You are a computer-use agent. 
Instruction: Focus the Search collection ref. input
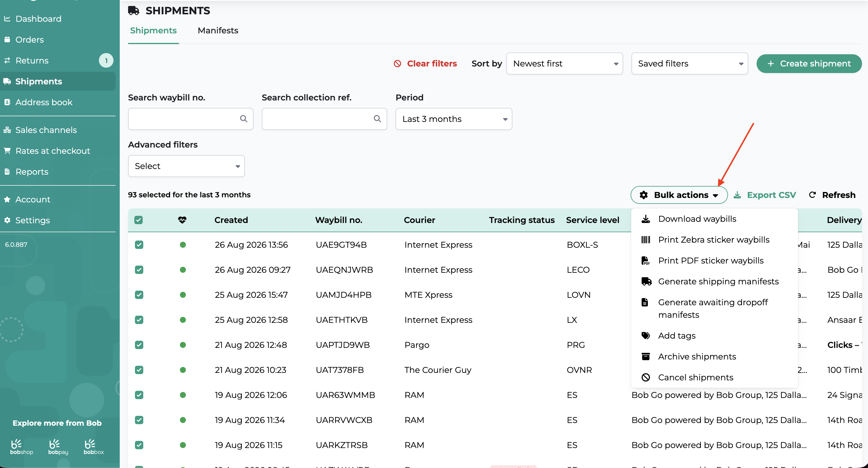click(324, 119)
